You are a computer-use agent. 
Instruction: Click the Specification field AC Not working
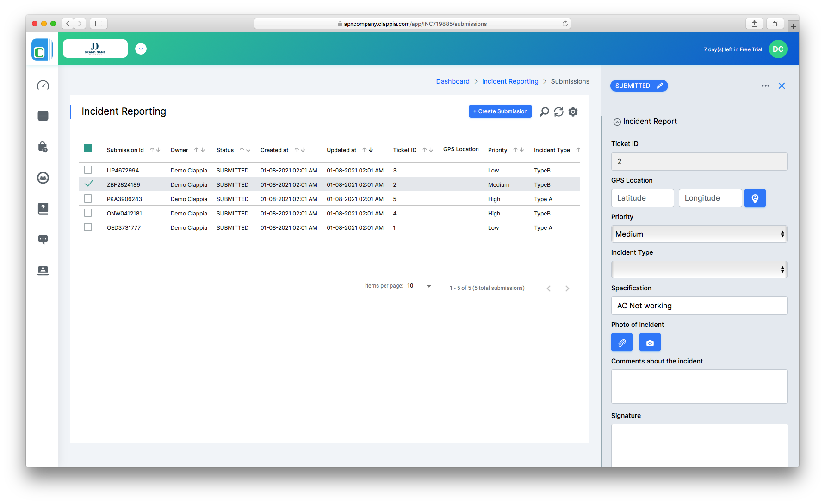[x=699, y=306]
